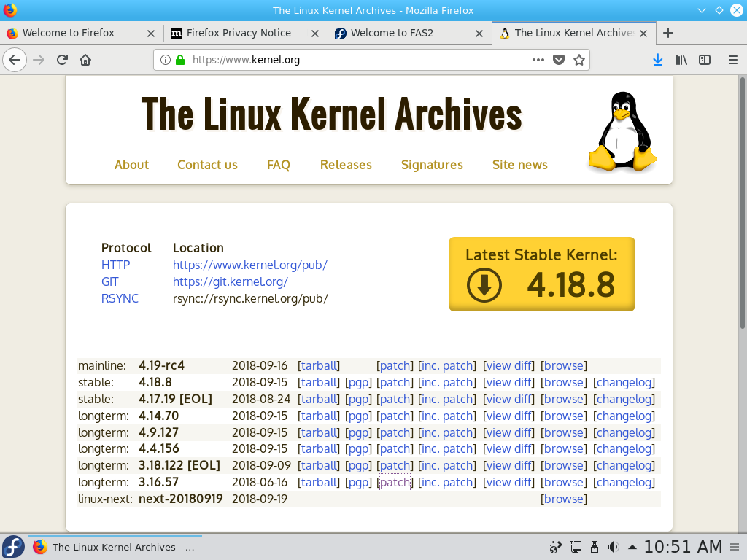The height and width of the screenshot is (560, 747).
Task: Open the mainline 4.19-rc4 view diff link
Action: pos(508,365)
